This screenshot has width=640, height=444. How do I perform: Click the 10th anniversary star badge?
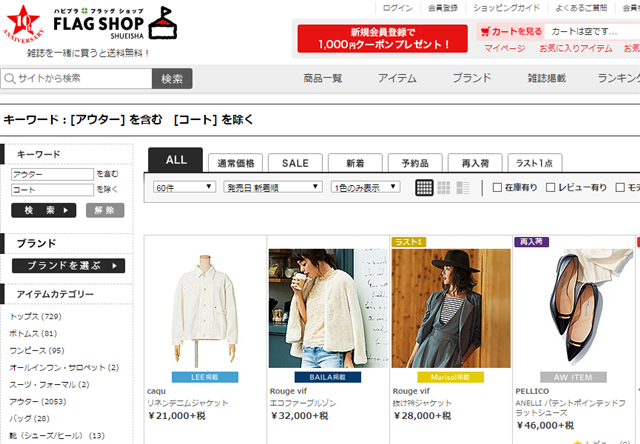click(17, 22)
